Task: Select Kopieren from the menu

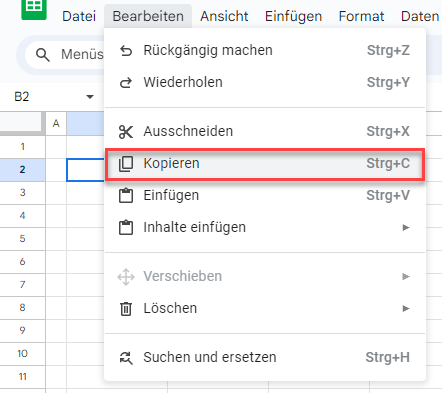Action: (265, 163)
